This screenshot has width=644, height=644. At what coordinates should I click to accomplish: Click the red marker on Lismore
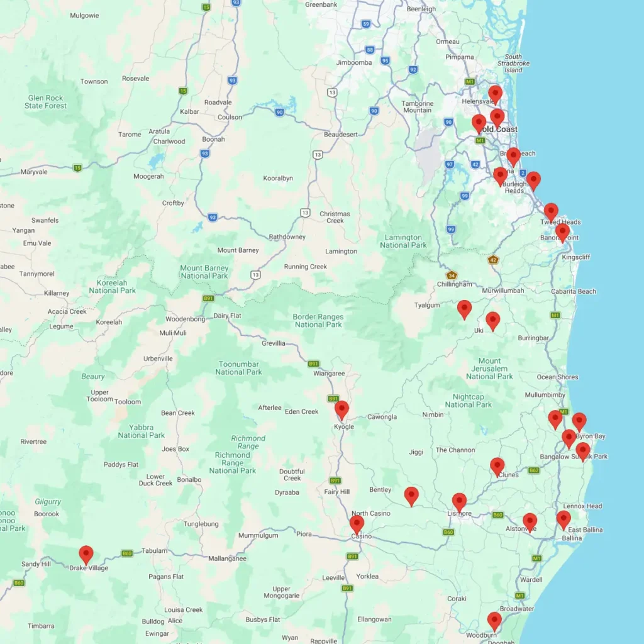pos(459,502)
